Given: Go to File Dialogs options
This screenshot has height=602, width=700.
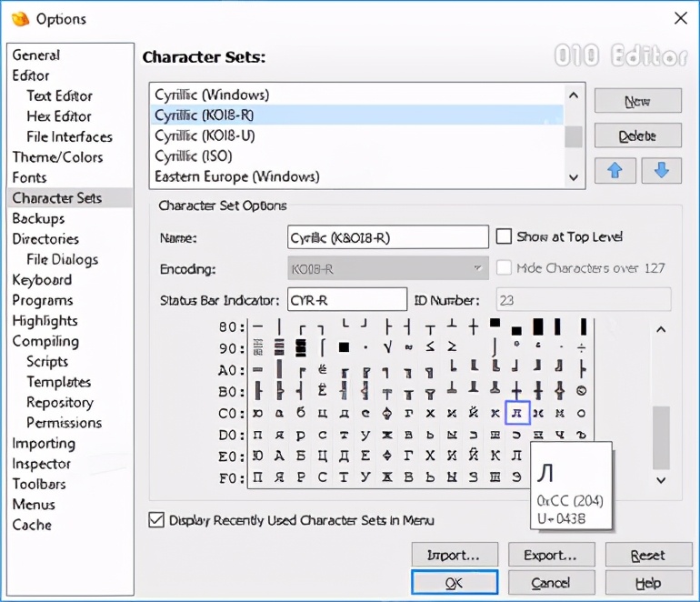Looking at the screenshot, I should 63,259.
